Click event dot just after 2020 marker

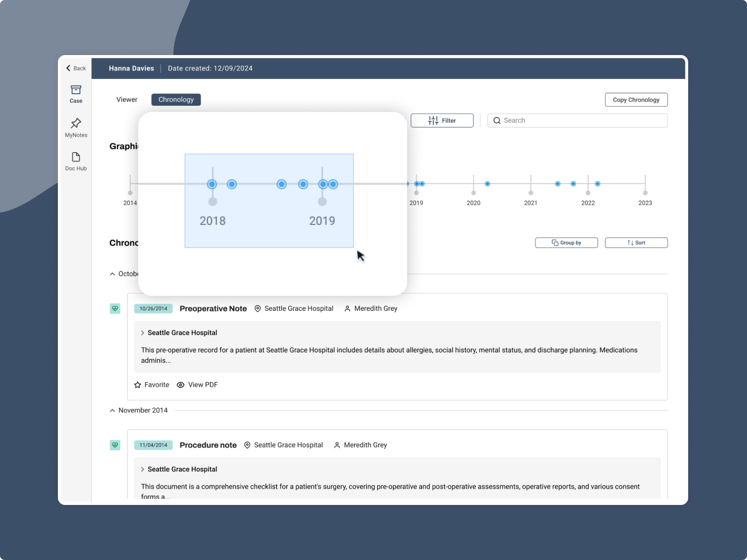pos(487,184)
